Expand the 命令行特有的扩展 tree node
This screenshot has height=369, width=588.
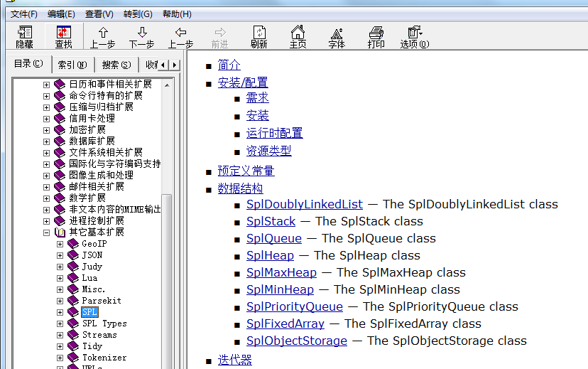coord(46,96)
